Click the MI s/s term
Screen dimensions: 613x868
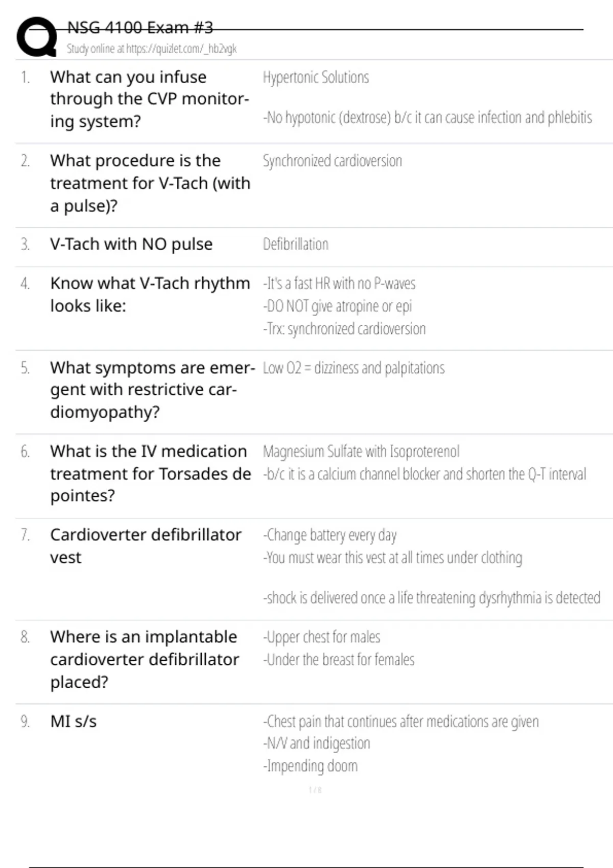(x=73, y=721)
